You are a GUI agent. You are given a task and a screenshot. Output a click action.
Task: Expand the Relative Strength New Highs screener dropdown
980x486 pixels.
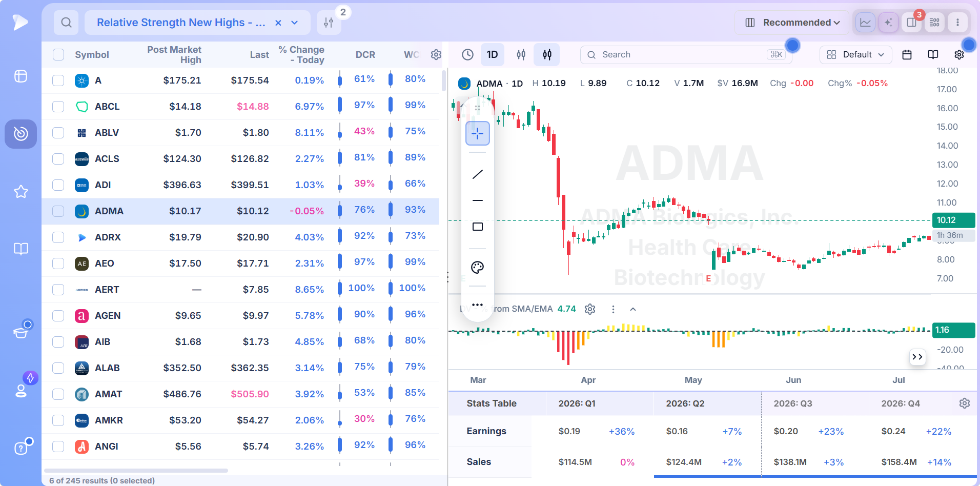coord(295,23)
